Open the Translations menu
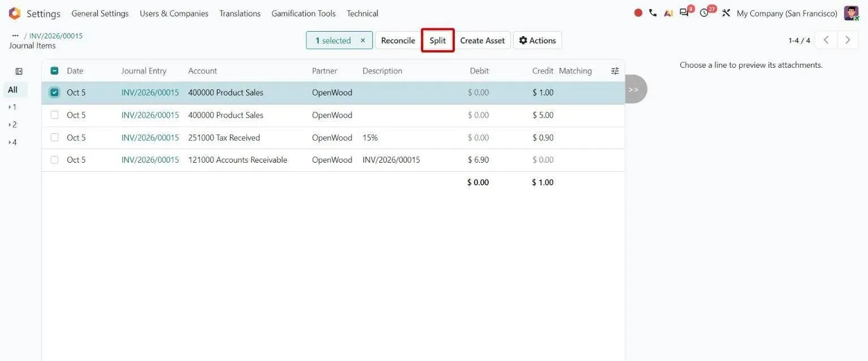 pos(240,14)
